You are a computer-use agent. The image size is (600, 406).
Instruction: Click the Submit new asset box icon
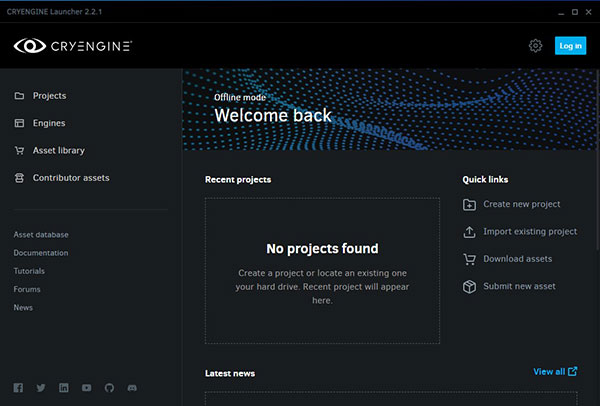click(470, 287)
